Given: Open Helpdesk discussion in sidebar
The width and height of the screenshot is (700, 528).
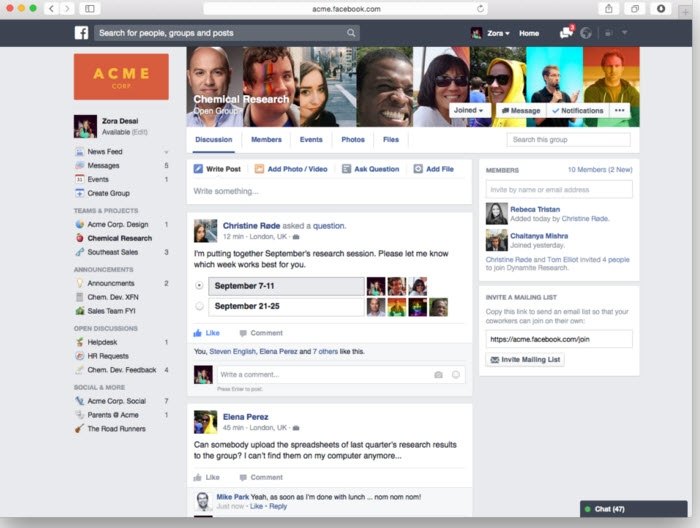Looking at the screenshot, I should coord(102,342).
